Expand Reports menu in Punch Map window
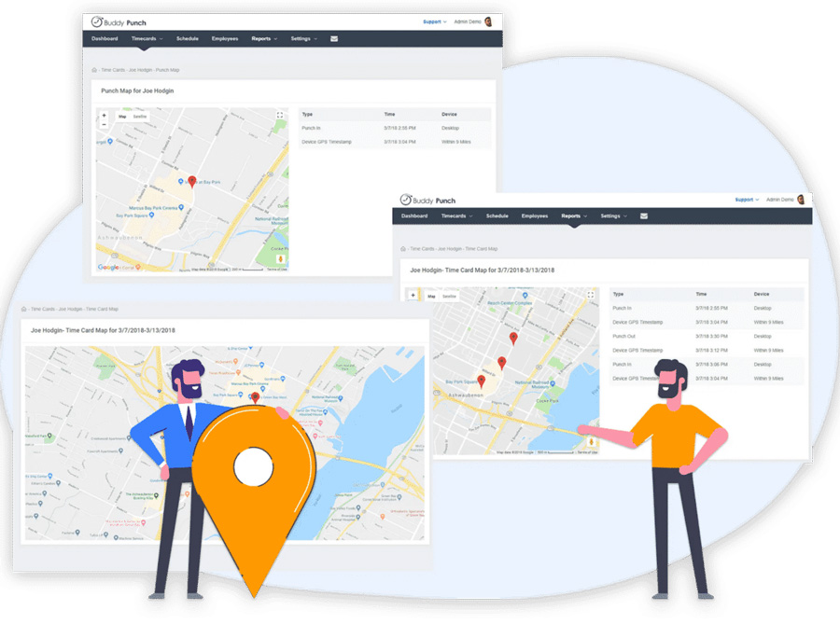 264,38
